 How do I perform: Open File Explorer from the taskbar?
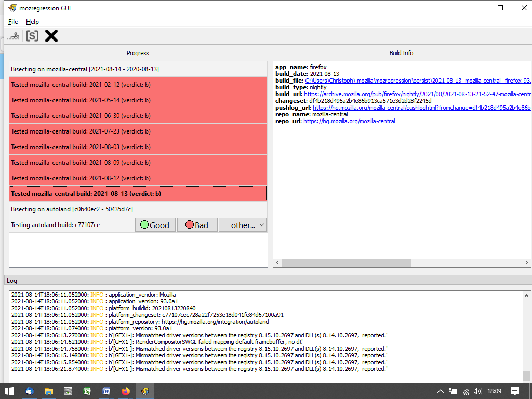click(x=48, y=391)
